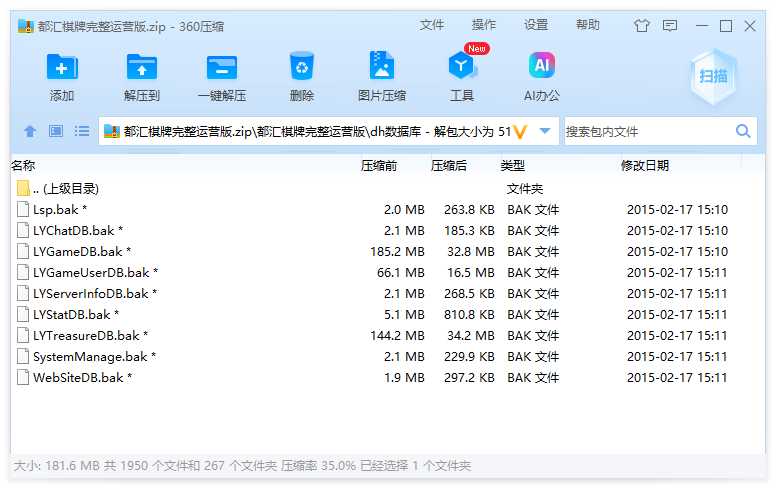
Task: Select the WebSiteDB.bak file
Action: (x=388, y=378)
